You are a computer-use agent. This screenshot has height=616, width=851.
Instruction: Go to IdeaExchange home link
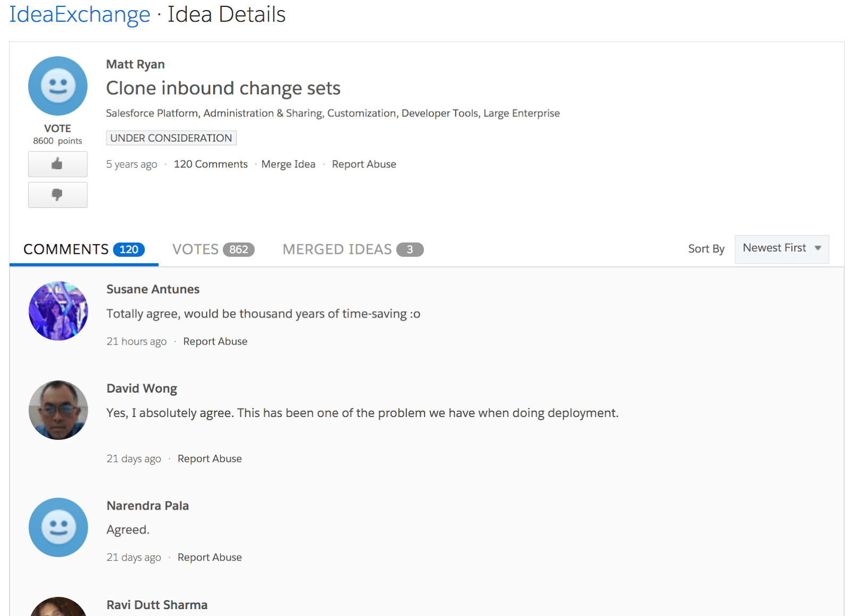80,14
